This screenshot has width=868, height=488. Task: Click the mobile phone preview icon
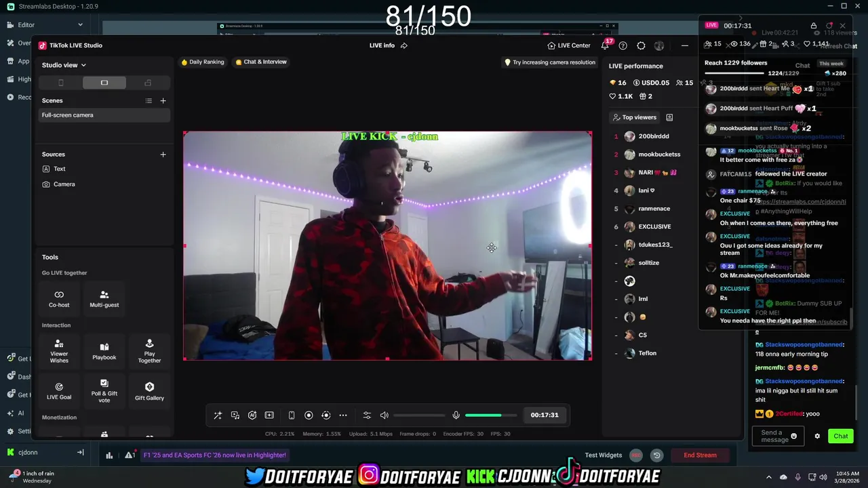coord(292,415)
